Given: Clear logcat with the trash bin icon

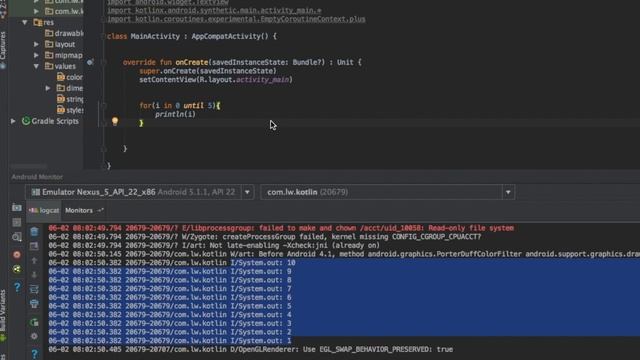Looking at the screenshot, I should tap(34, 232).
